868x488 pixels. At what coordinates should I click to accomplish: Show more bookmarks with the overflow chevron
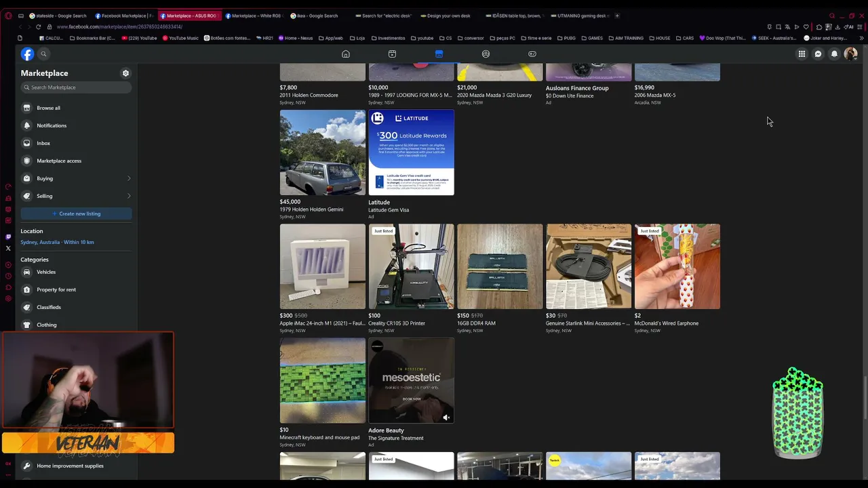tap(861, 38)
